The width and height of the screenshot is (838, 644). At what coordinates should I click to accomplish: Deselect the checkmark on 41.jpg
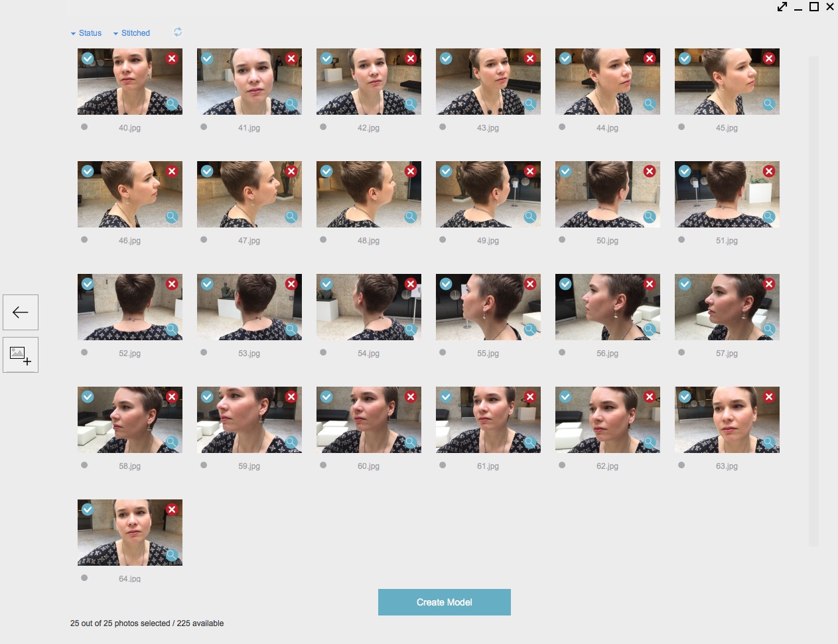point(207,58)
